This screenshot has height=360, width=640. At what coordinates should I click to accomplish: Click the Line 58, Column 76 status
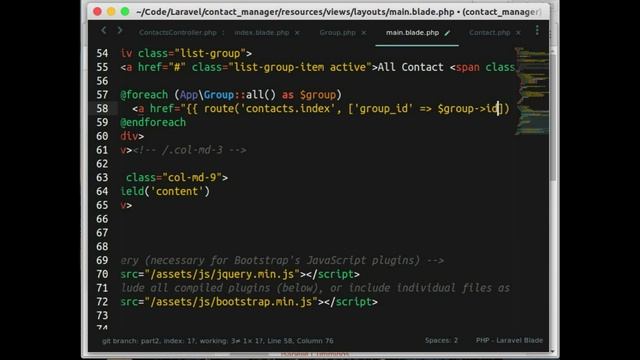[x=300, y=341]
